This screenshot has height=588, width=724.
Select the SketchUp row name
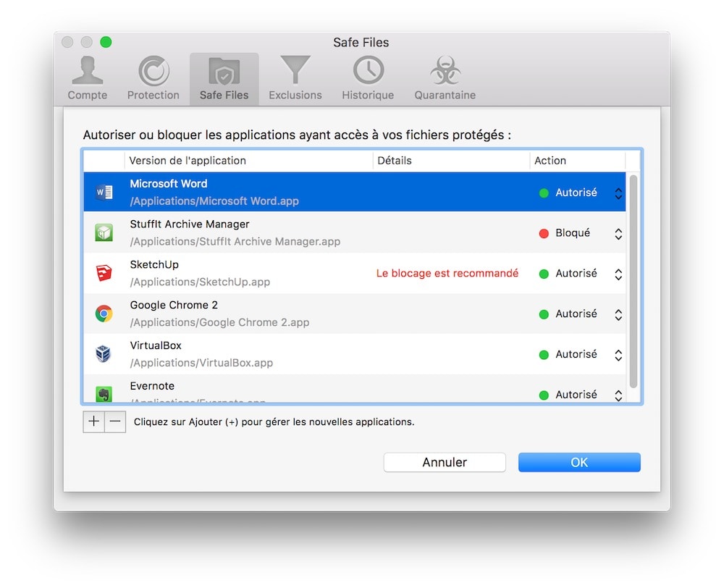click(x=154, y=264)
